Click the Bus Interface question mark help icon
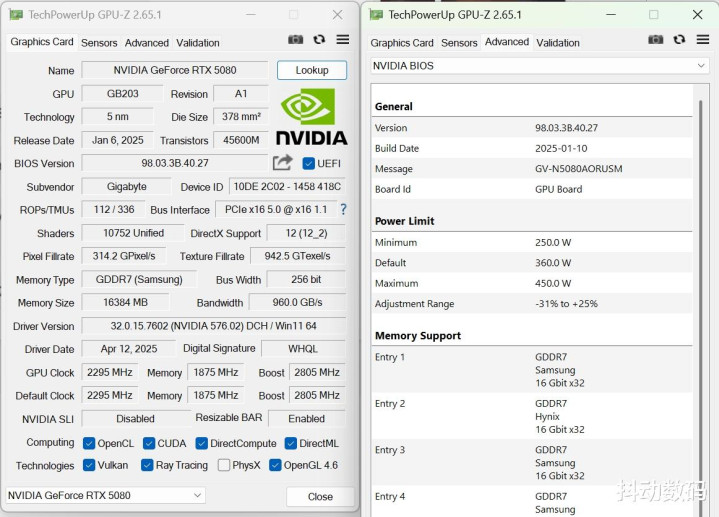Image resolution: width=719 pixels, height=517 pixels. tap(343, 210)
